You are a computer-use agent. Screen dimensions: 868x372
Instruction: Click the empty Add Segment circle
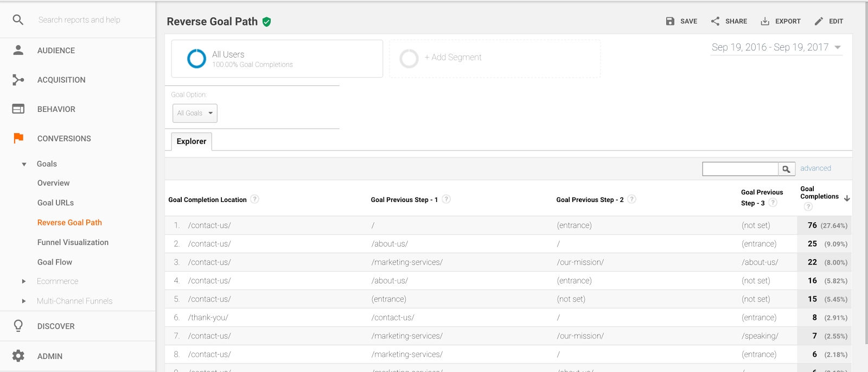pos(409,59)
